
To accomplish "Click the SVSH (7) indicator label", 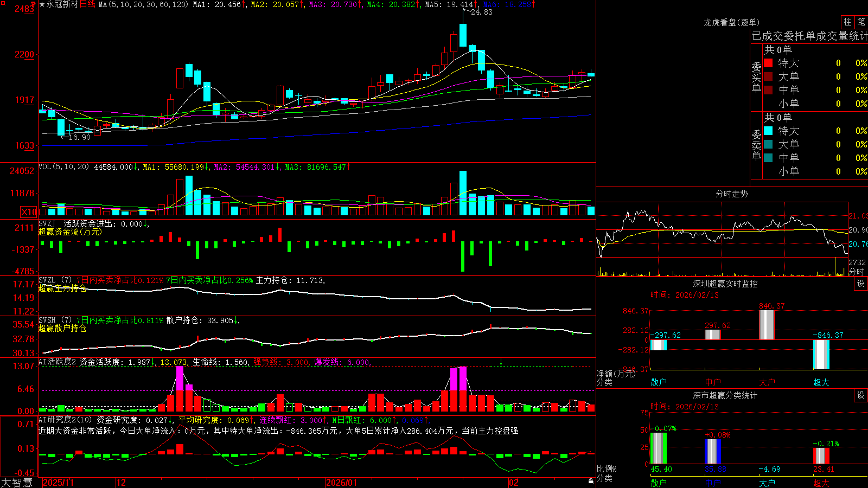I will [55, 320].
